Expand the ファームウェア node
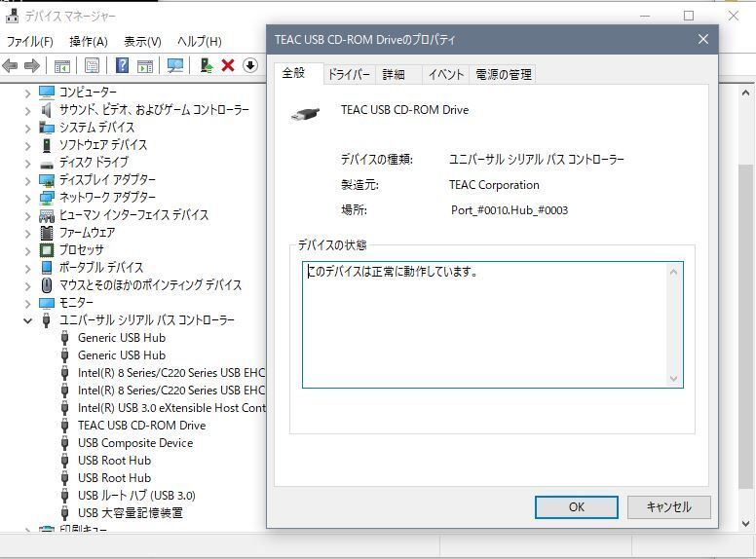 pyautogui.click(x=27, y=234)
